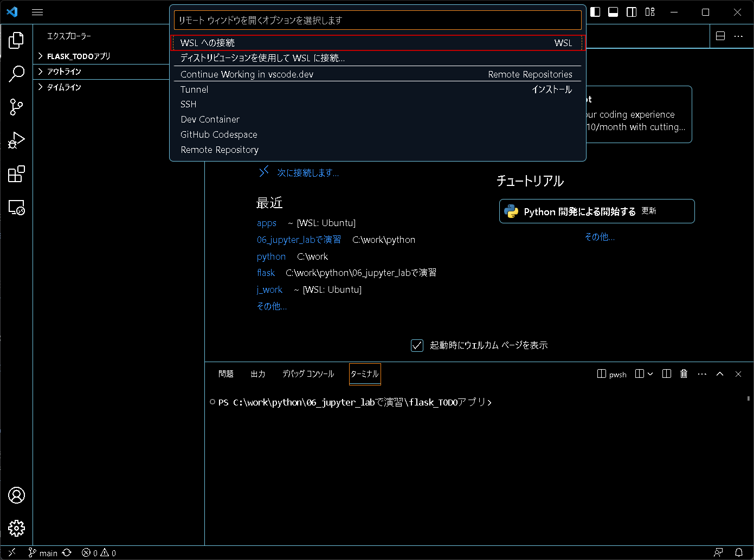Open terminal panel more actions ellipsis
Screen dimensions: 754x560
(x=702, y=374)
